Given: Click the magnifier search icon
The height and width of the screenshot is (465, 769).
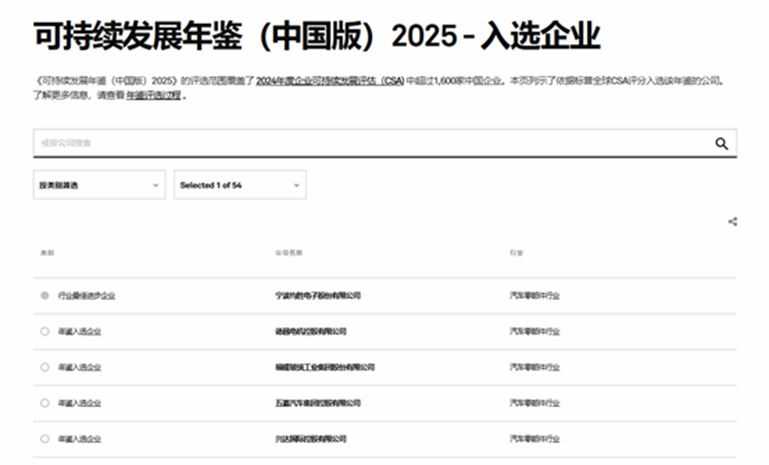Looking at the screenshot, I should click(x=721, y=144).
